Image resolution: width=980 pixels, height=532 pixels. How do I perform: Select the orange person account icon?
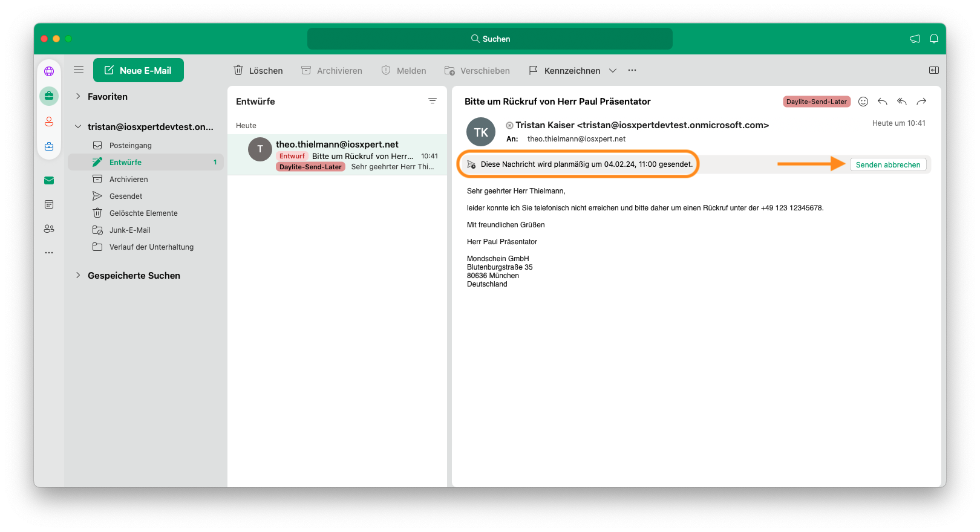pos(49,122)
